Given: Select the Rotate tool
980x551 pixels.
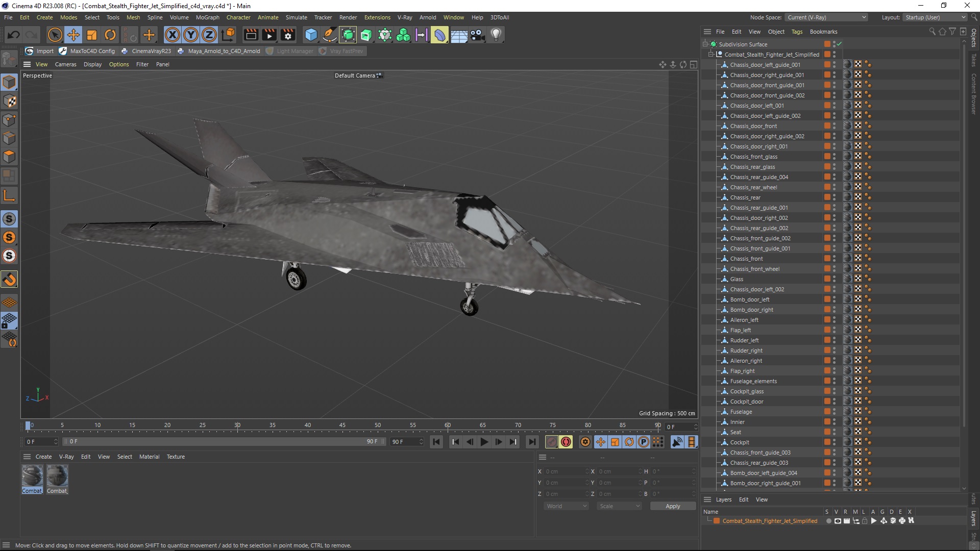Looking at the screenshot, I should [x=110, y=35].
